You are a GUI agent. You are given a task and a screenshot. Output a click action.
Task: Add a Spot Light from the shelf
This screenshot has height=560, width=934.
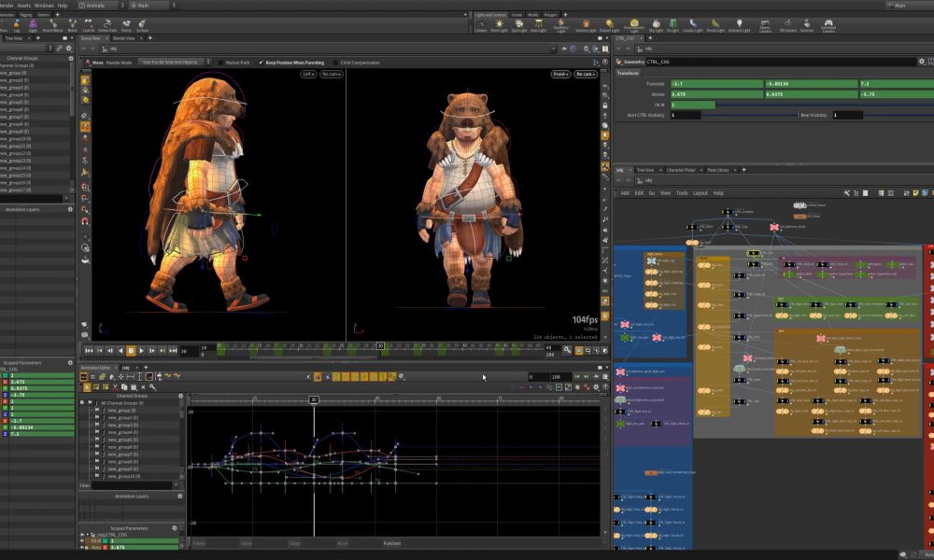[518, 25]
